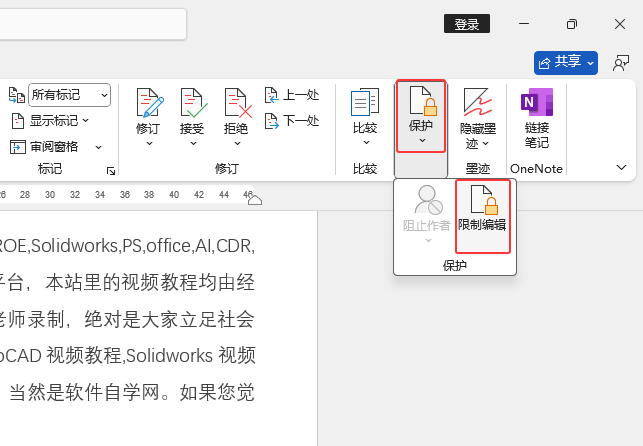Click Hide Ink (隐藏墨迹) icon
643x446 pixels.
[x=478, y=102]
